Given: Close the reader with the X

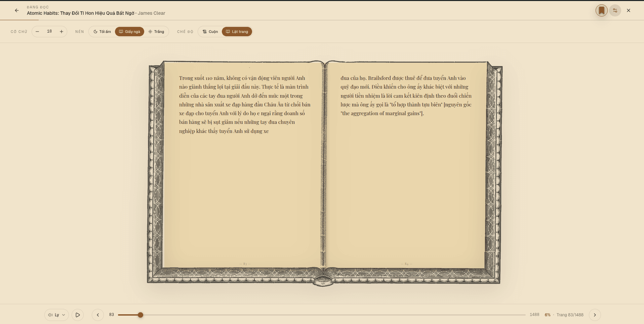Looking at the screenshot, I should [629, 10].
